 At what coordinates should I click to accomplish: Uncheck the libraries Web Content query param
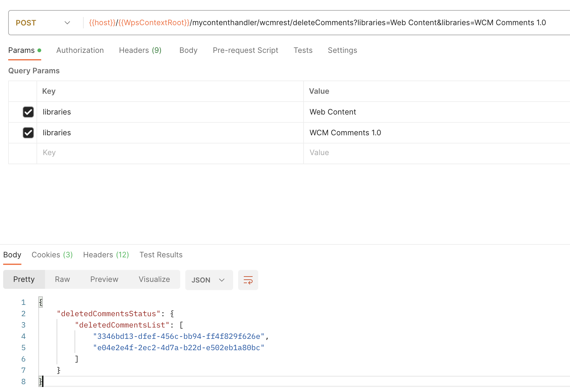coord(28,112)
